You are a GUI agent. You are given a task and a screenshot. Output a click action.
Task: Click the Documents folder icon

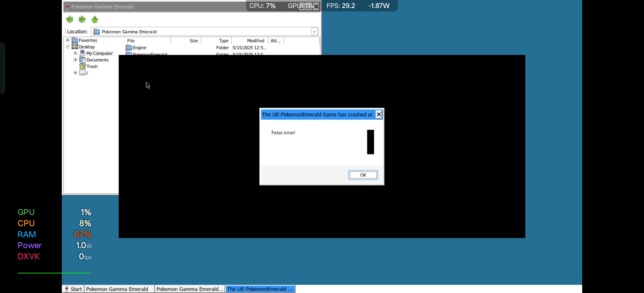[x=82, y=60]
